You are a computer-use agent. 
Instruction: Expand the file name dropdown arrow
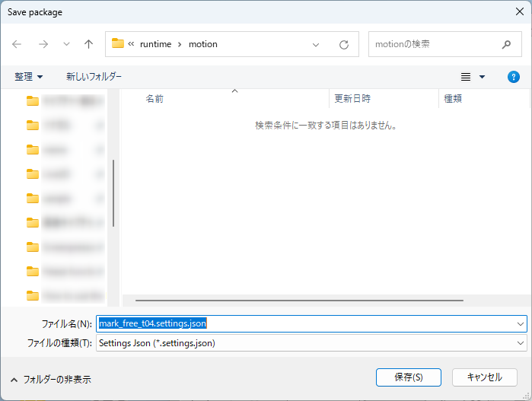coord(520,323)
